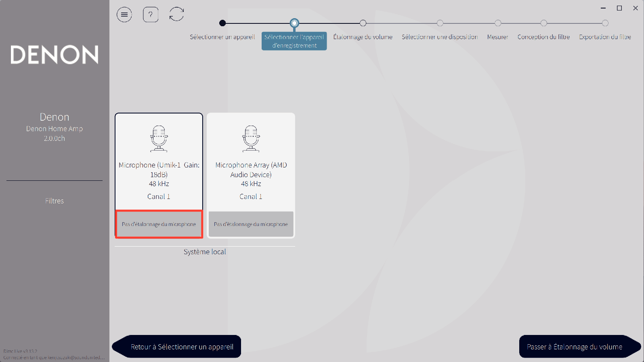Click the refresh devices icon
The image size is (644, 362).
click(176, 15)
